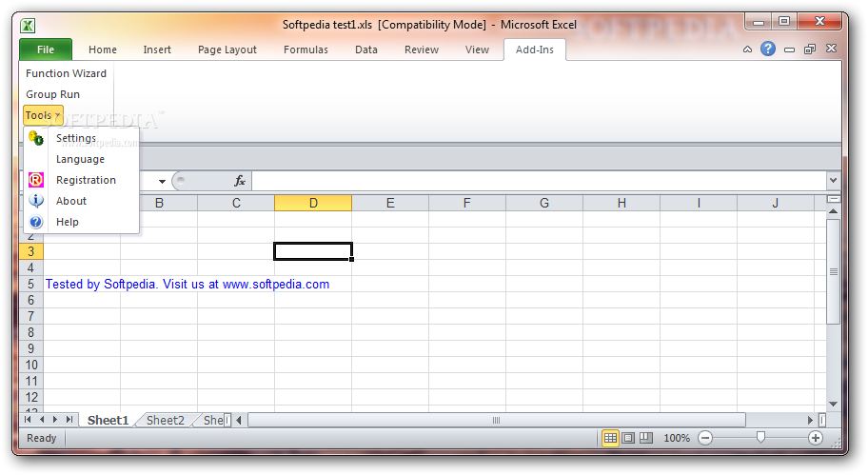868x475 pixels.
Task: Click the zoom slider handle
Action: (760, 438)
